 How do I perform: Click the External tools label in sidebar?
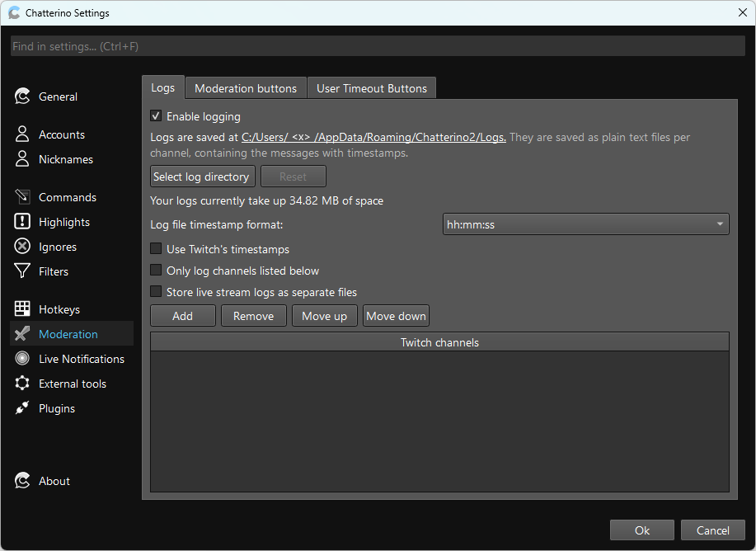point(73,384)
